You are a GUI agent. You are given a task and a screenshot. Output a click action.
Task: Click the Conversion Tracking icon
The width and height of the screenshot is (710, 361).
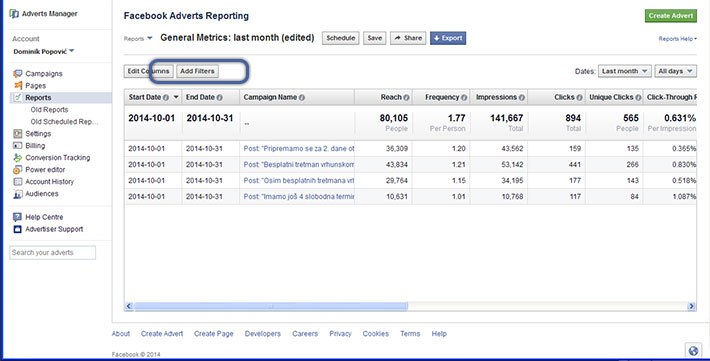click(x=18, y=158)
